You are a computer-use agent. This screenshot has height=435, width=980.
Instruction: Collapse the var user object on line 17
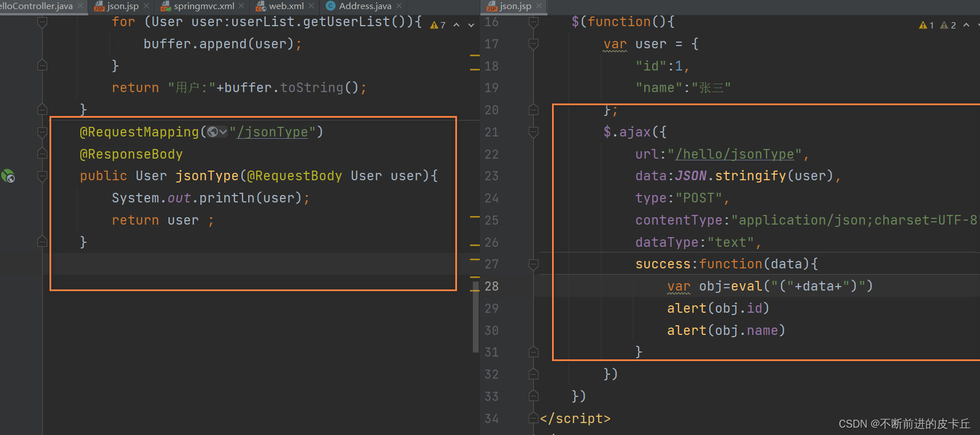(x=533, y=44)
